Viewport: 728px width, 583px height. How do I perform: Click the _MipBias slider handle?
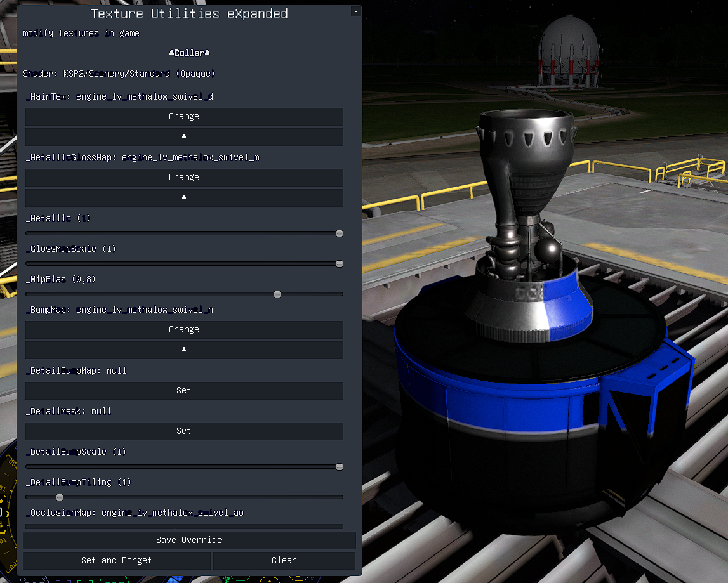click(x=277, y=294)
